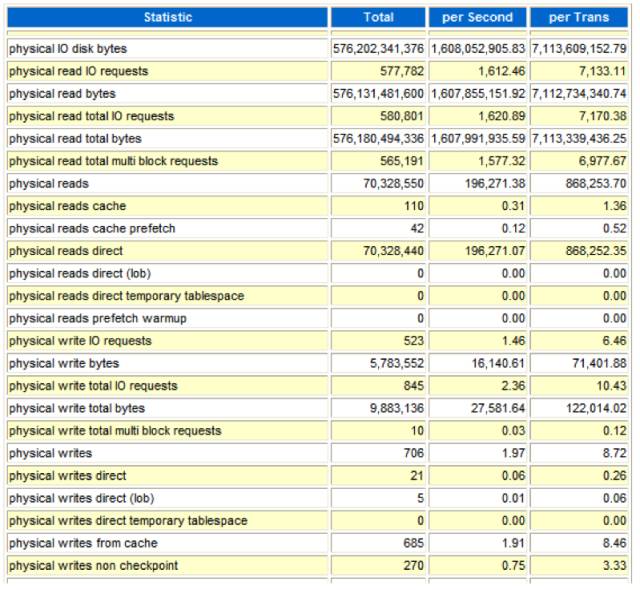The height and width of the screenshot is (590, 640).
Task: Click total value 5,783,552
Action: click(397, 363)
